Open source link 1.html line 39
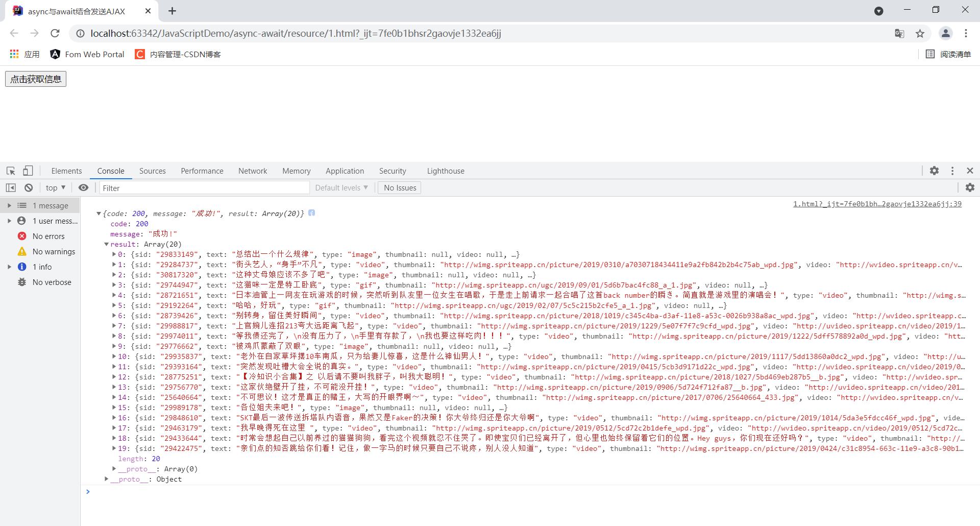Image resolution: width=980 pixels, height=526 pixels. click(x=877, y=204)
